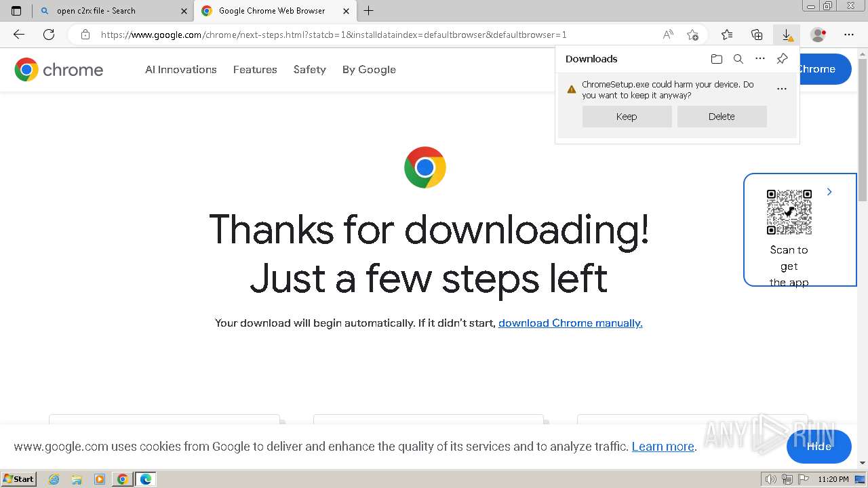Open the tab actions menu icon
This screenshot has height=488, width=868.
click(16, 11)
